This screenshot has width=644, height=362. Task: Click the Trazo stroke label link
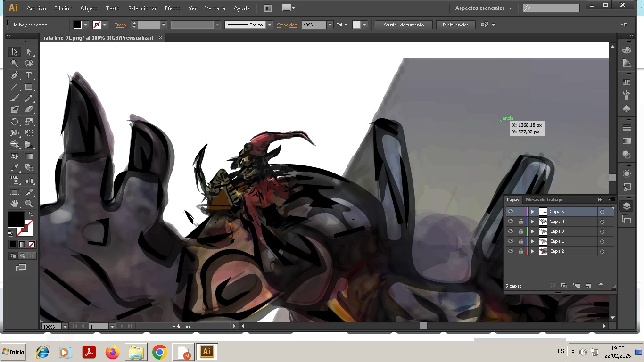121,25
